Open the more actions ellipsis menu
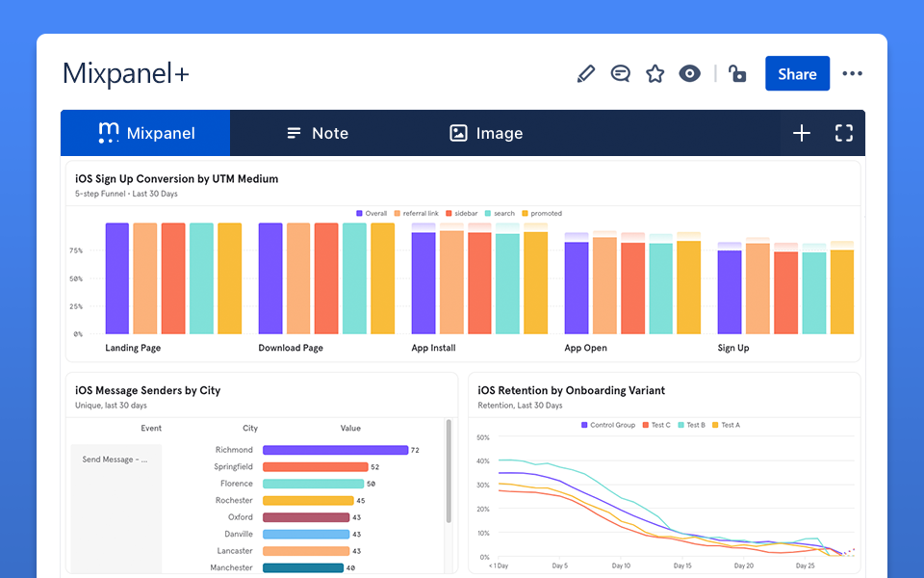924x578 pixels. click(x=852, y=74)
